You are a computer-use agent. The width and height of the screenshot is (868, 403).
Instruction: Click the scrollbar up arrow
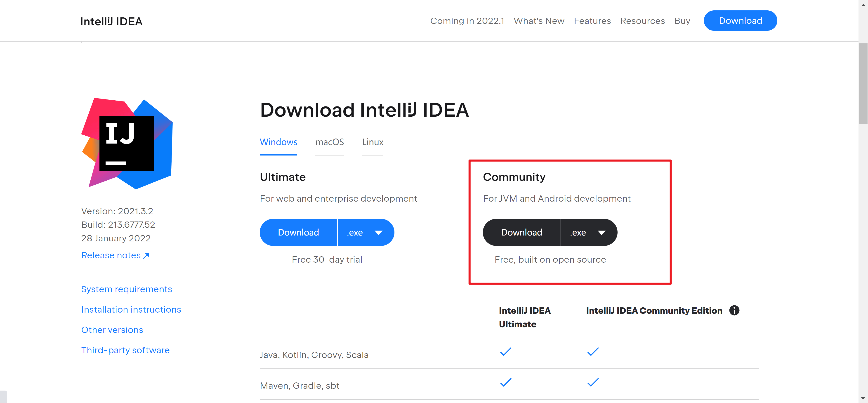tap(863, 5)
